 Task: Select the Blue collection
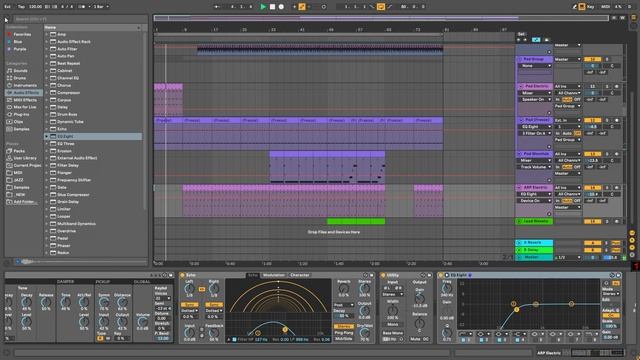pos(18,42)
